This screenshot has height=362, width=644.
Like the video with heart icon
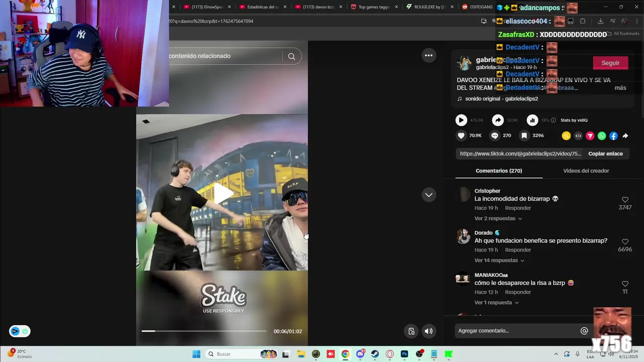coord(461,136)
